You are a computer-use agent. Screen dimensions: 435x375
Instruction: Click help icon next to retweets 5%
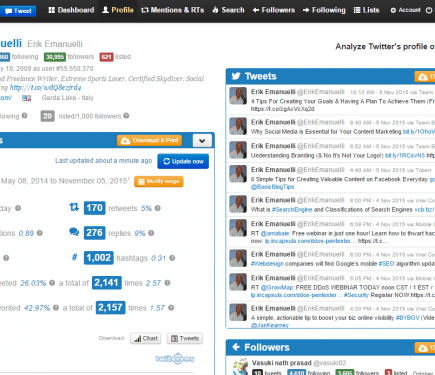(x=158, y=208)
